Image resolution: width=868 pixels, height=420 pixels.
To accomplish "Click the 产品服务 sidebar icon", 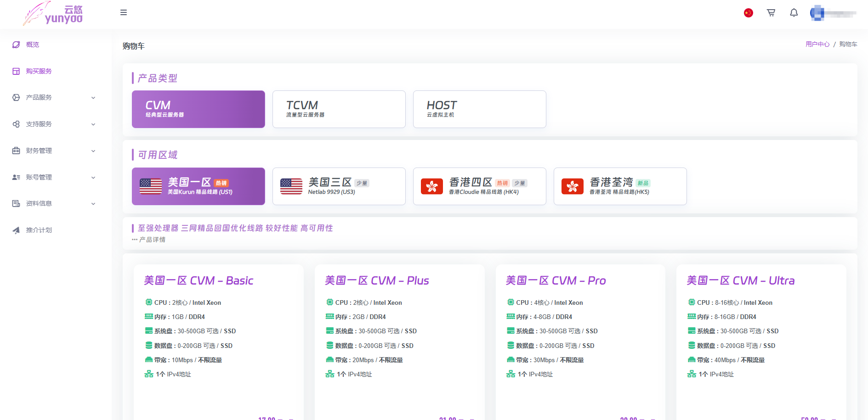I will [16, 97].
